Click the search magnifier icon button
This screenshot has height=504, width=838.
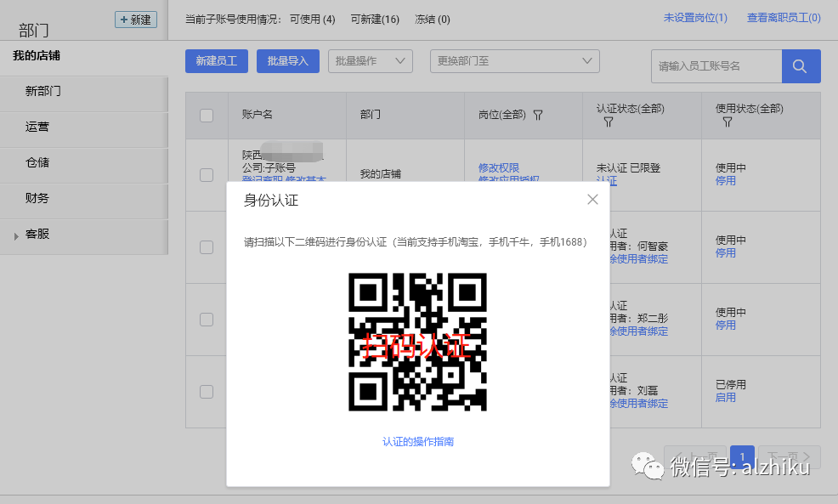(801, 66)
